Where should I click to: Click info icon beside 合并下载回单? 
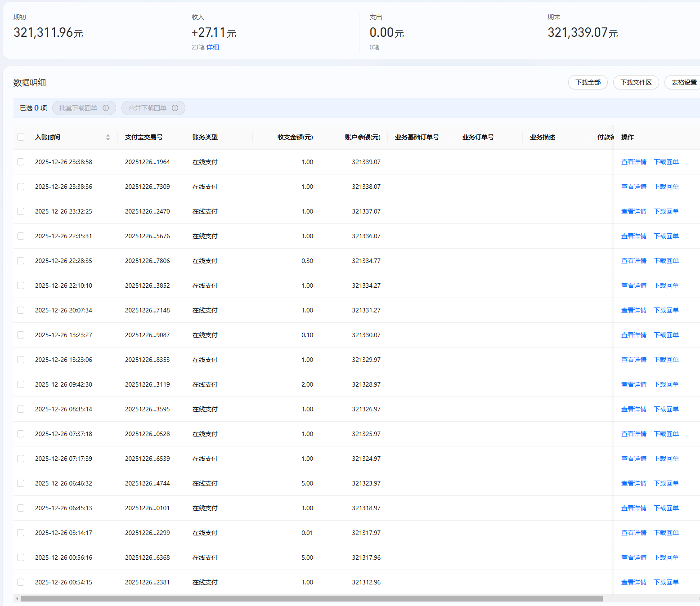point(175,108)
